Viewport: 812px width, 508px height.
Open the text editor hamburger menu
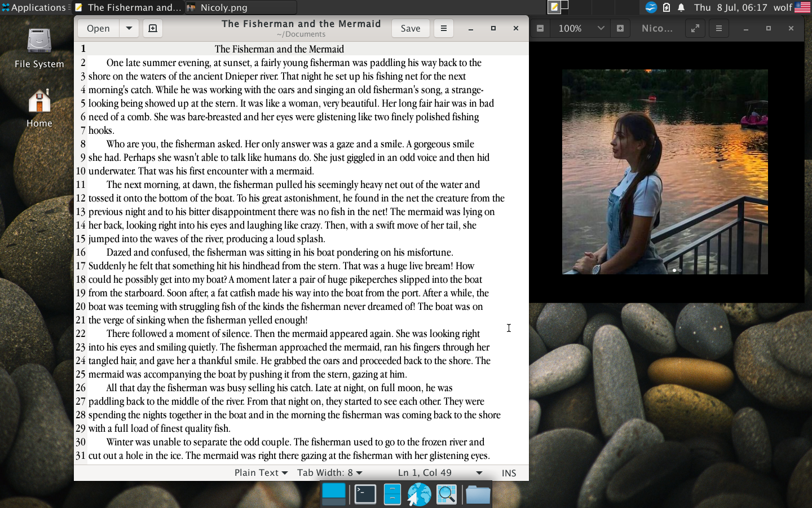[444, 28]
